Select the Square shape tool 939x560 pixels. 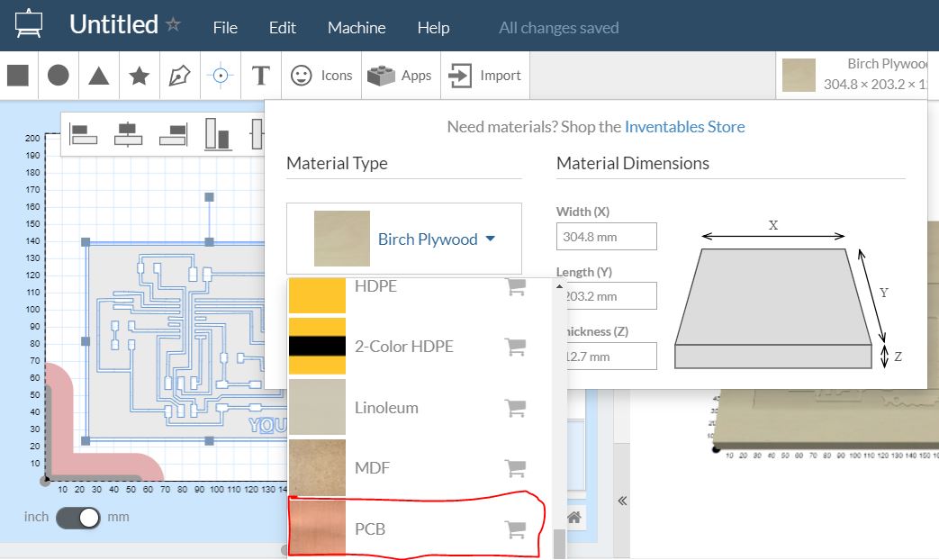pyautogui.click(x=18, y=76)
